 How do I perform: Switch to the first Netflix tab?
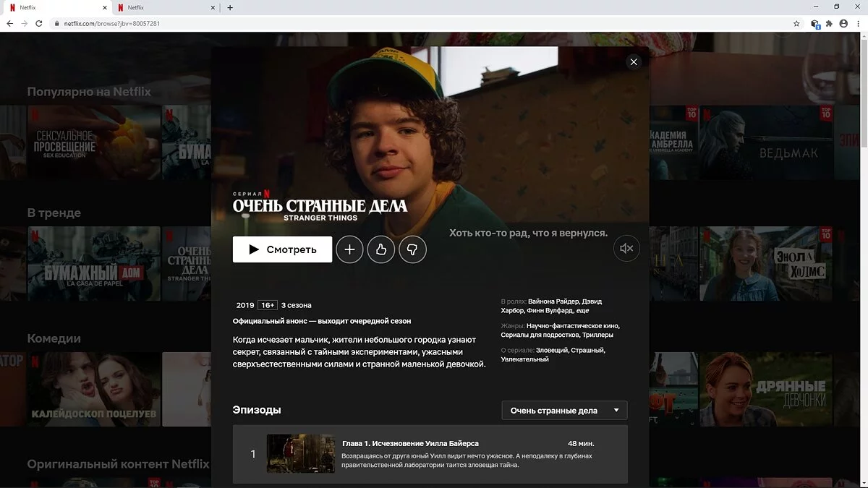tap(58, 7)
